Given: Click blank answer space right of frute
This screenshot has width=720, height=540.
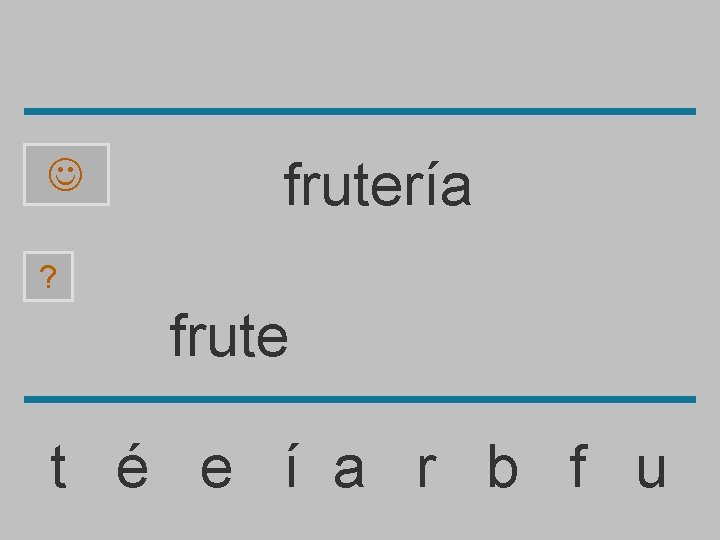Looking at the screenshot, I should click(450, 336).
